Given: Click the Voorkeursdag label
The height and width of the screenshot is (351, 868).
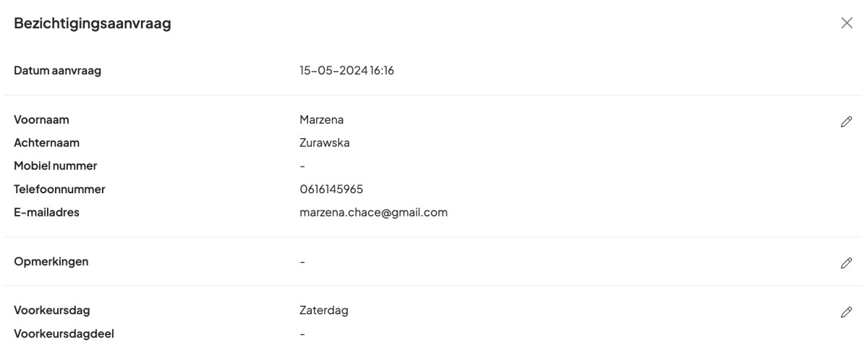Looking at the screenshot, I should 54,311.
